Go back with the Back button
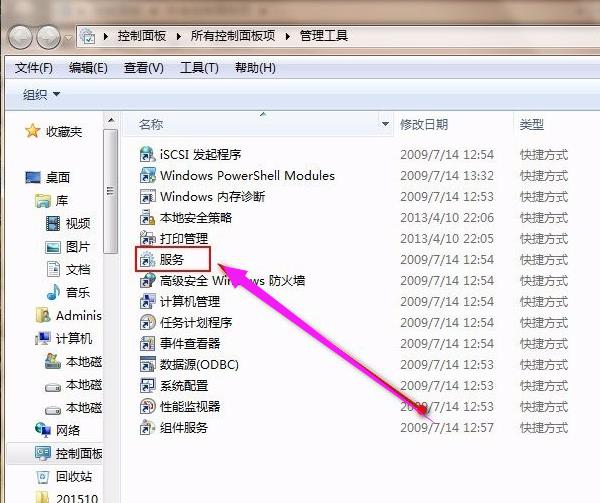This screenshot has width=600, height=503. click(20, 37)
